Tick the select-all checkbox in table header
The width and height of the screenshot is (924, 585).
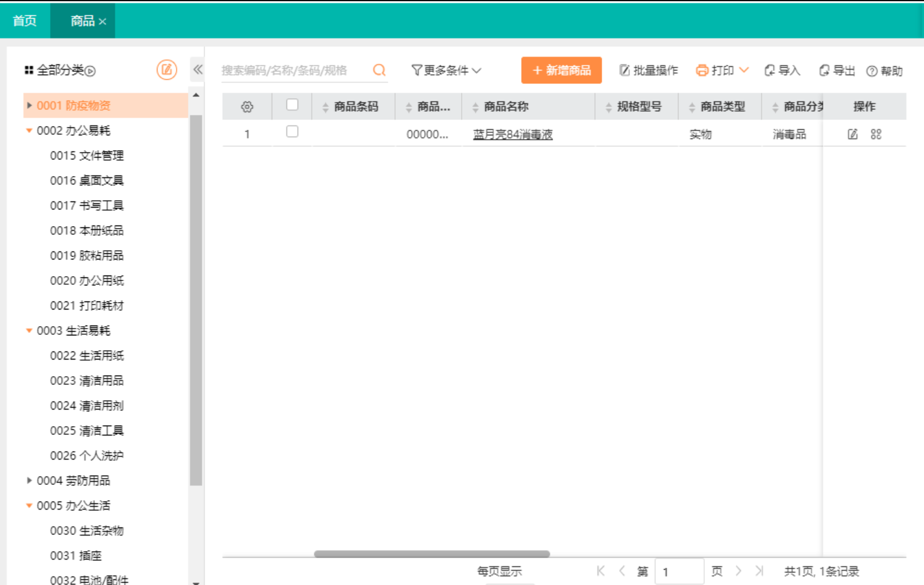point(293,105)
